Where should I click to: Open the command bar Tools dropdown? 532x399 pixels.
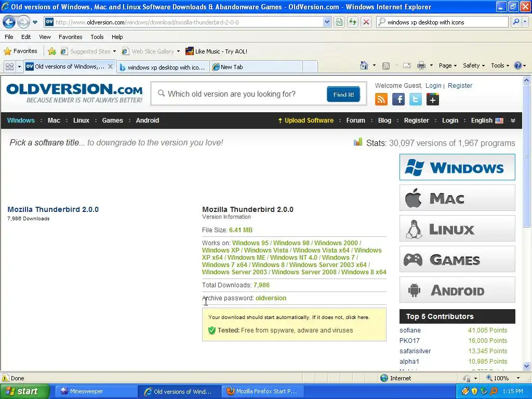tap(500, 65)
